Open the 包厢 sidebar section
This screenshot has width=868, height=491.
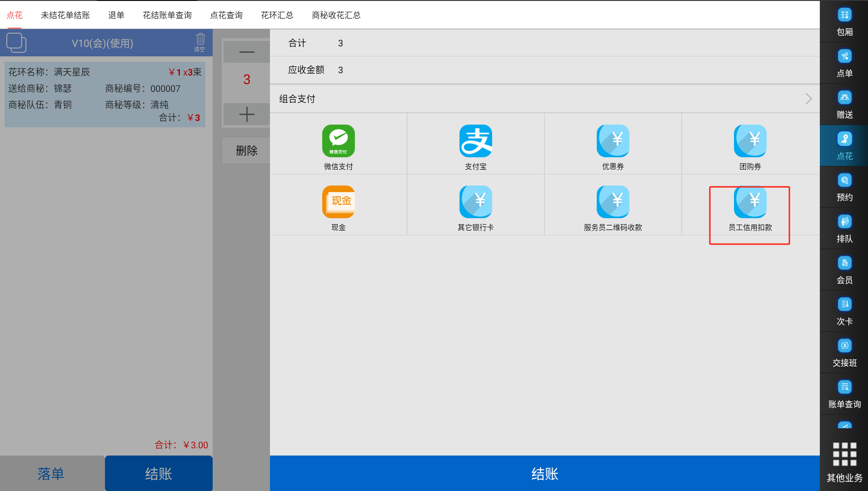point(844,22)
